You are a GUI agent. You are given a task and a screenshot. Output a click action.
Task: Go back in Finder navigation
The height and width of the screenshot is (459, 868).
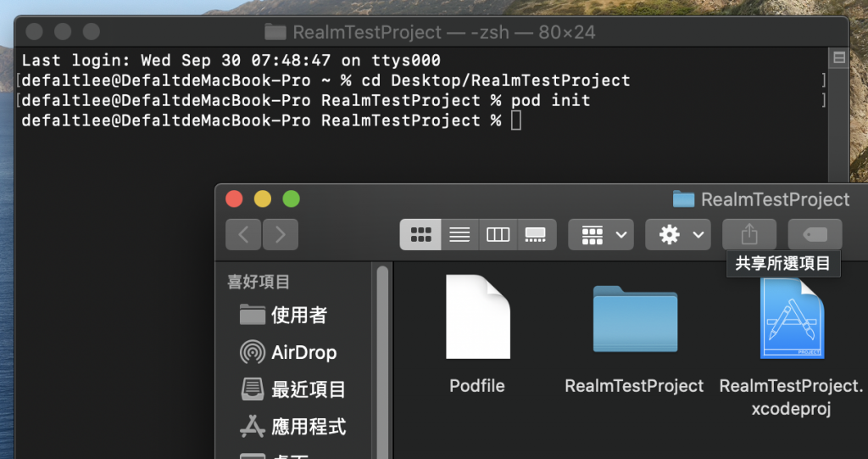243,234
